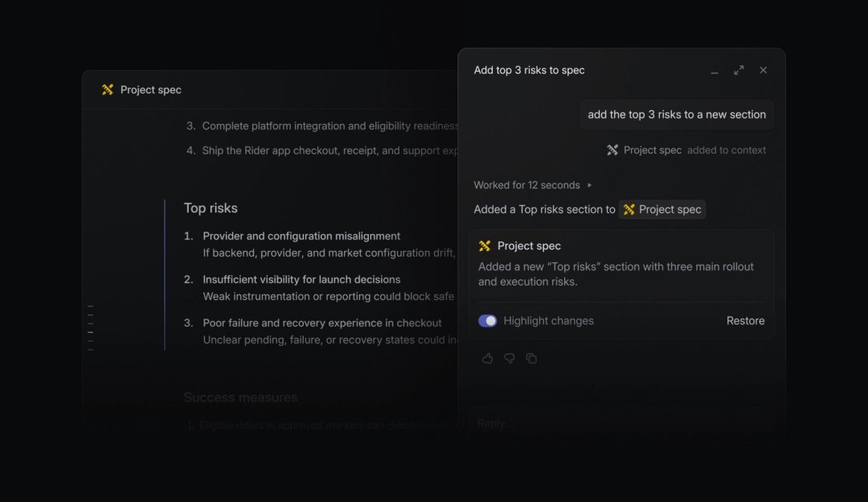This screenshot has width=868, height=502.
Task: Click the Add top 3 risks to spec title
Action: point(529,70)
